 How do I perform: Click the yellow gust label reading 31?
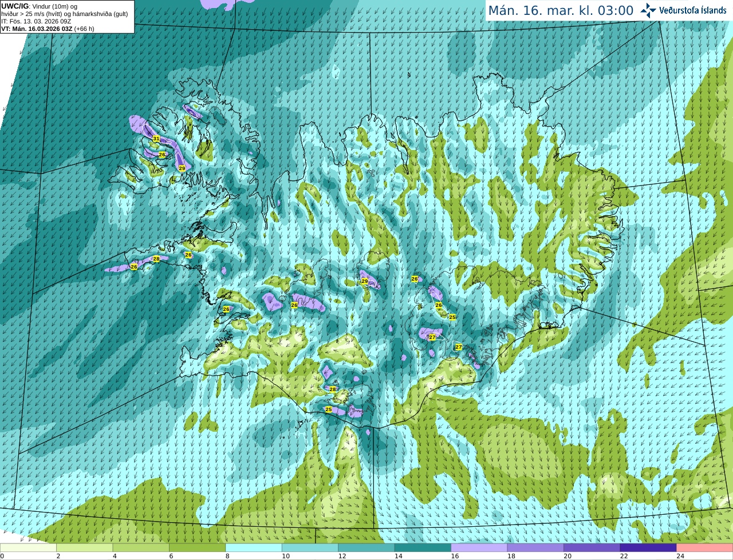(156, 139)
